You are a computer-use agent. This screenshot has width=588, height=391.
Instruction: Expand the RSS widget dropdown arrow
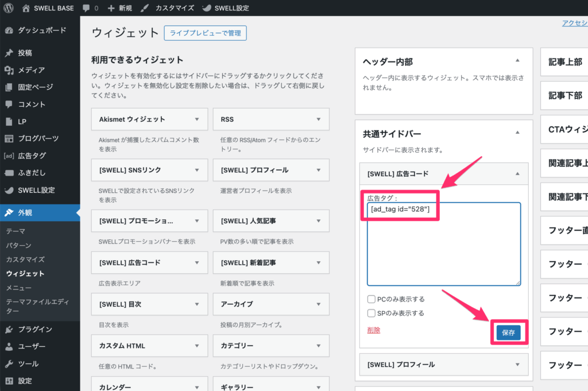[319, 119]
